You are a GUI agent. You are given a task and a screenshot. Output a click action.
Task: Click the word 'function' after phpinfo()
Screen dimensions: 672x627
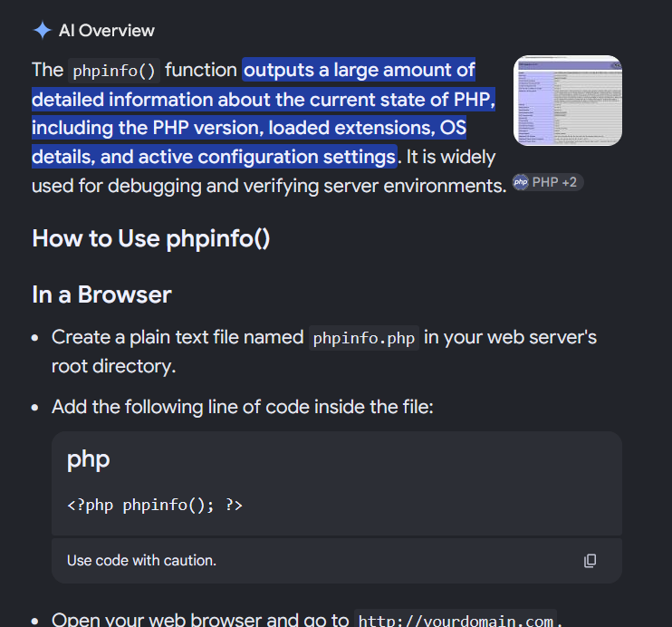(x=201, y=70)
